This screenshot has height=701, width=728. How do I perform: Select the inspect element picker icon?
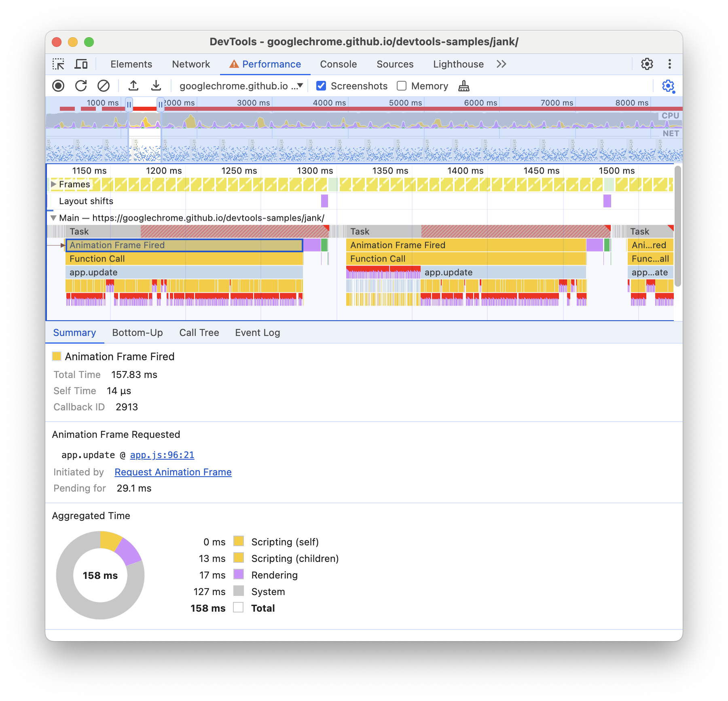[58, 64]
